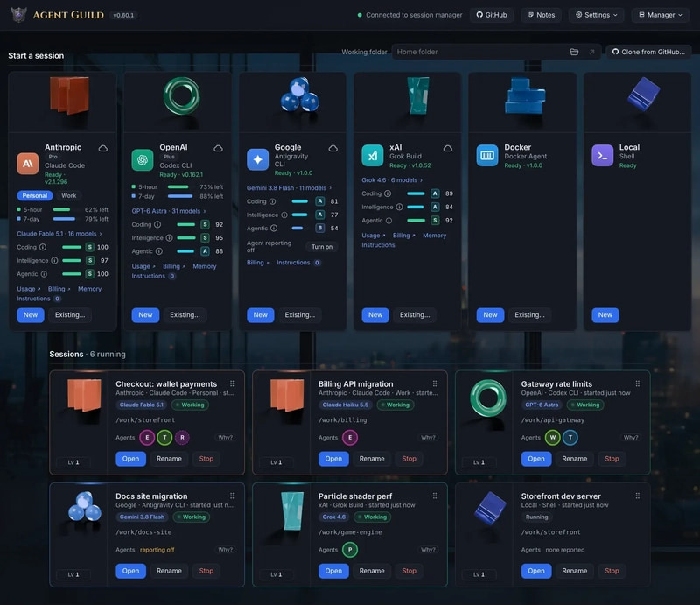Select agent P in Particle shader perf

pyautogui.click(x=350, y=550)
